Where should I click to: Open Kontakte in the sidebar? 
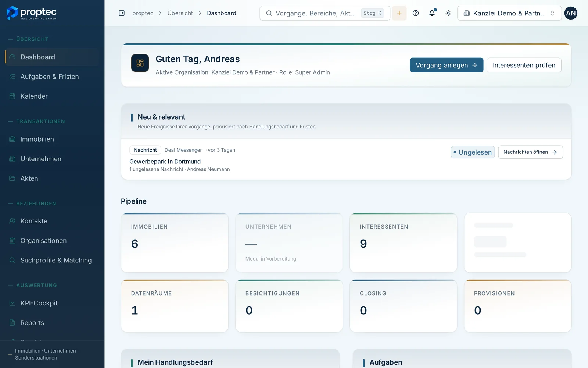click(x=52, y=221)
